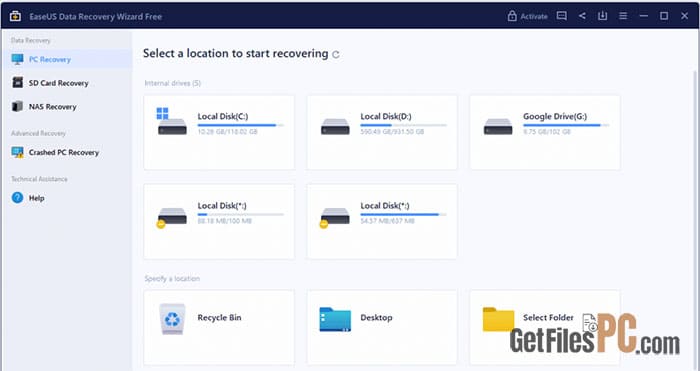Image resolution: width=700 pixels, height=371 pixels.
Task: Click the Google Drive(G:) drive icon
Action: click(x=498, y=126)
